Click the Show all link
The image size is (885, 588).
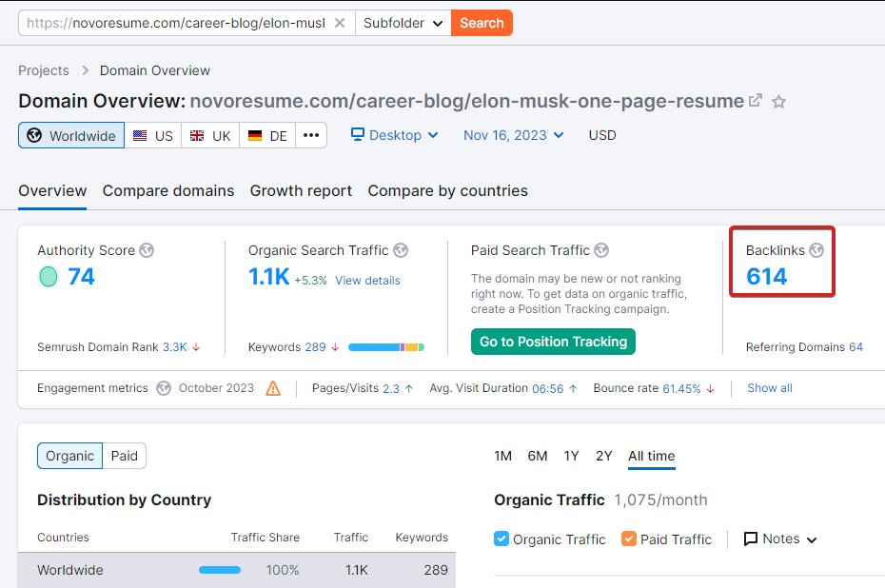[770, 388]
